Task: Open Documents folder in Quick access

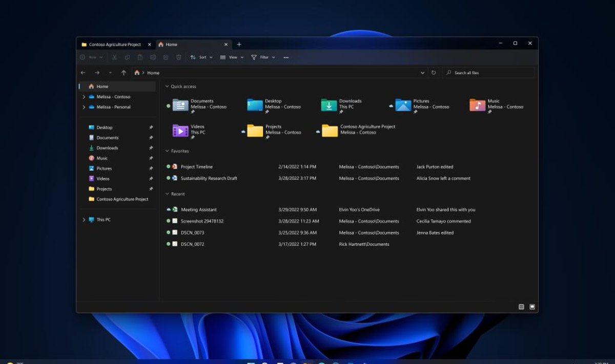Action: pyautogui.click(x=200, y=105)
